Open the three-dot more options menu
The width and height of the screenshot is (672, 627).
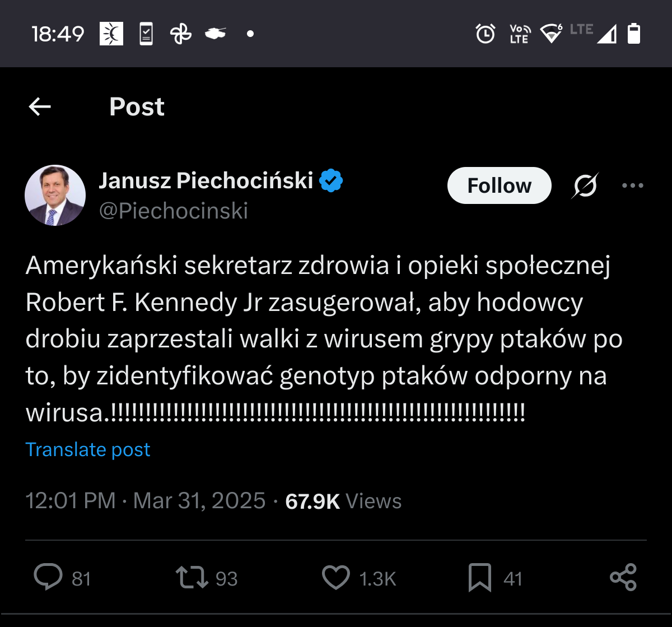(633, 185)
